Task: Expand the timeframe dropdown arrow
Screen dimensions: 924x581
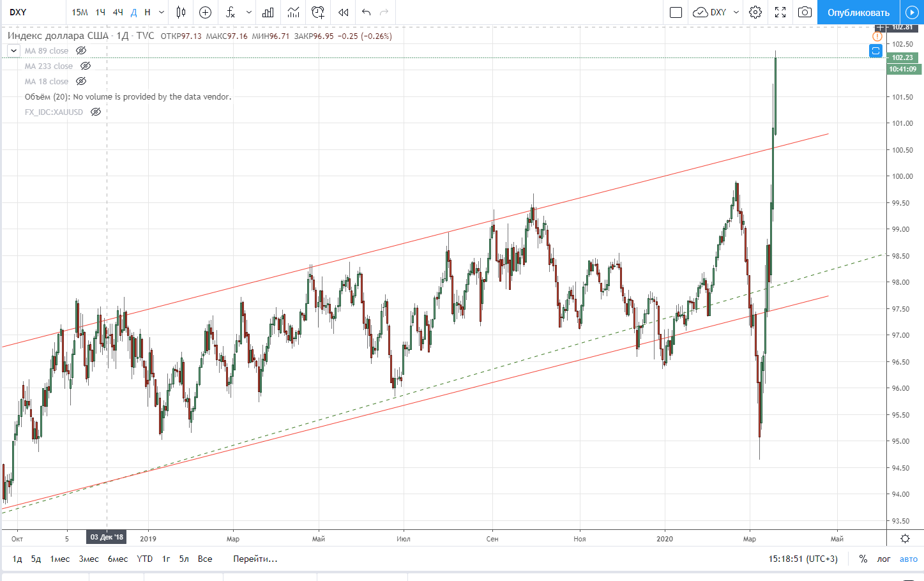Action: (x=162, y=12)
